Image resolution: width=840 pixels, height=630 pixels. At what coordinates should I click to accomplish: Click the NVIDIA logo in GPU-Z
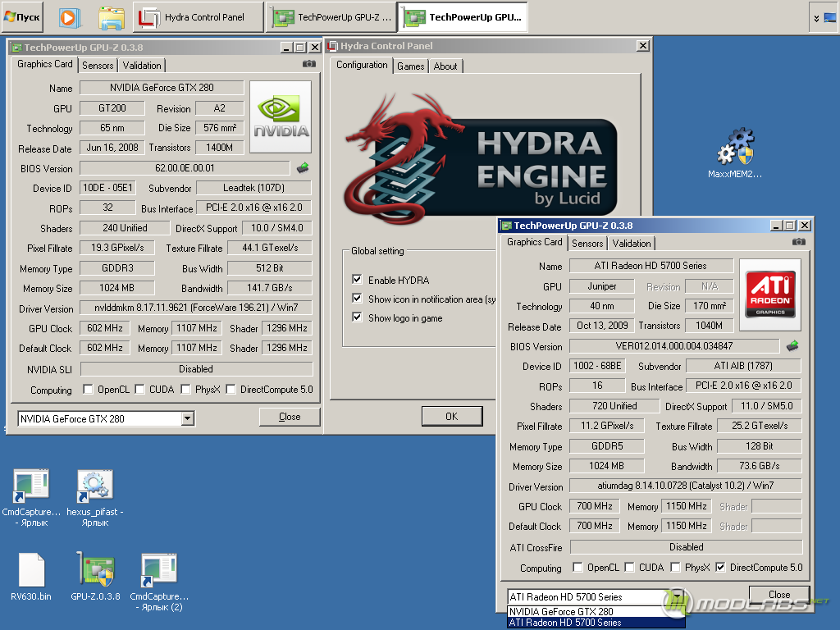tap(281, 116)
